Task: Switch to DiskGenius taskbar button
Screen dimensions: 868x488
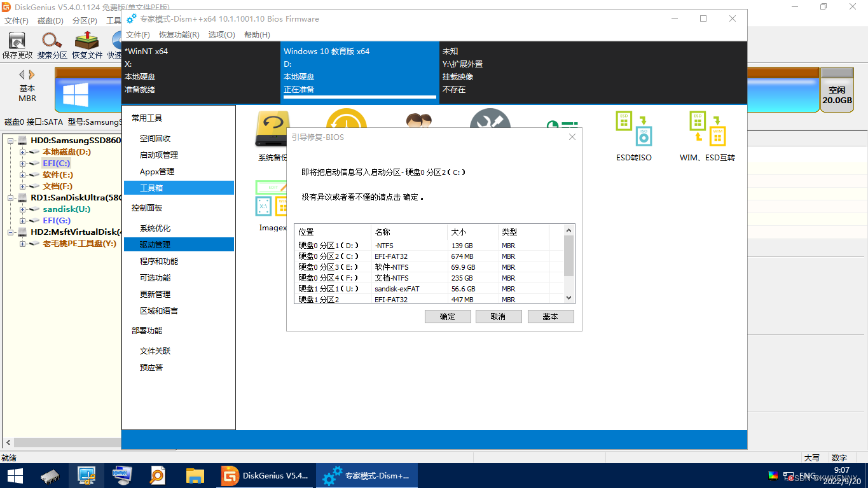Action: click(264, 475)
